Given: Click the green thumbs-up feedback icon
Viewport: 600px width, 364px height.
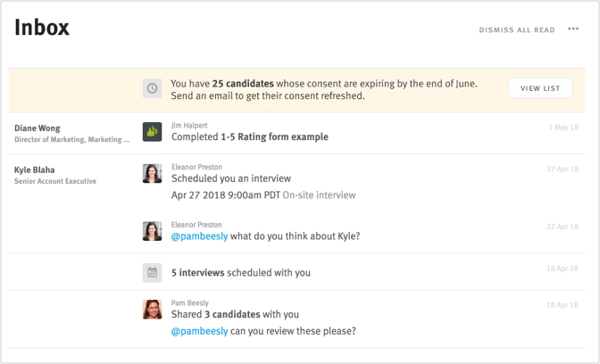Looking at the screenshot, I should click(x=153, y=132).
